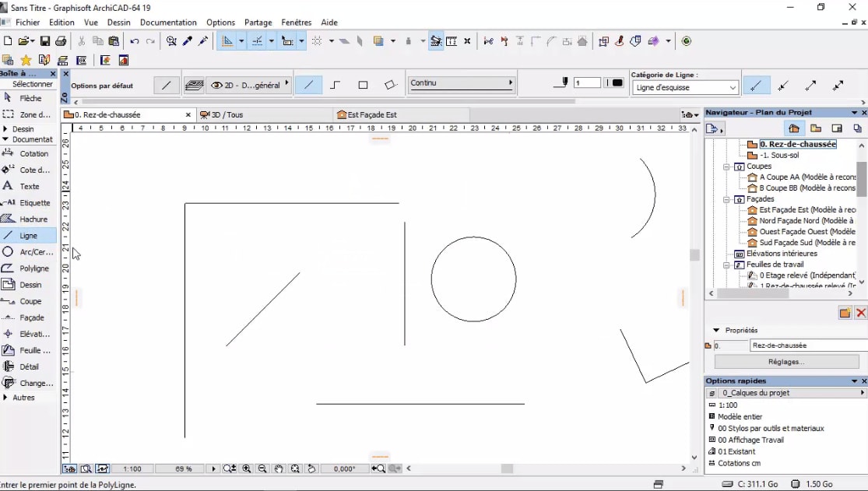Create a new file with the blank page icon
The width and height of the screenshot is (868, 491).
[8, 41]
